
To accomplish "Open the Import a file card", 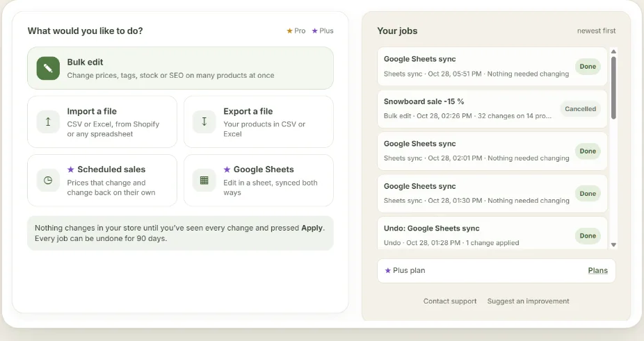I will click(x=102, y=122).
